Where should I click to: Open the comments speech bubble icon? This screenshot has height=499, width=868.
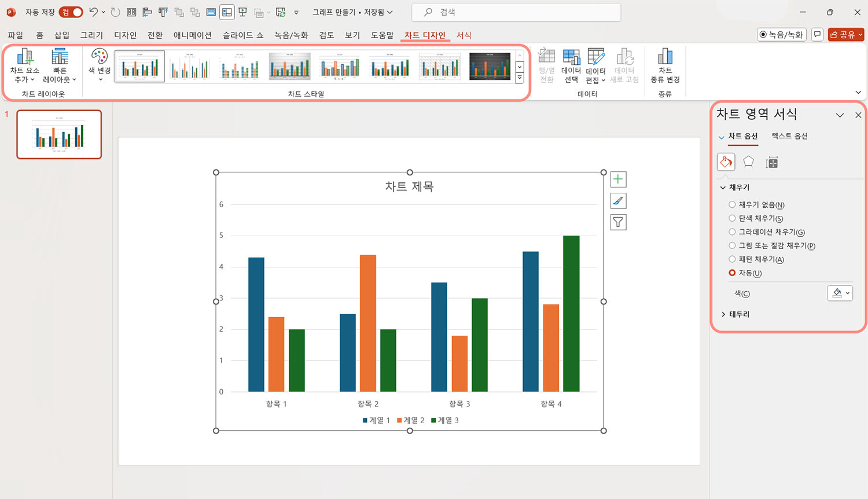(817, 35)
